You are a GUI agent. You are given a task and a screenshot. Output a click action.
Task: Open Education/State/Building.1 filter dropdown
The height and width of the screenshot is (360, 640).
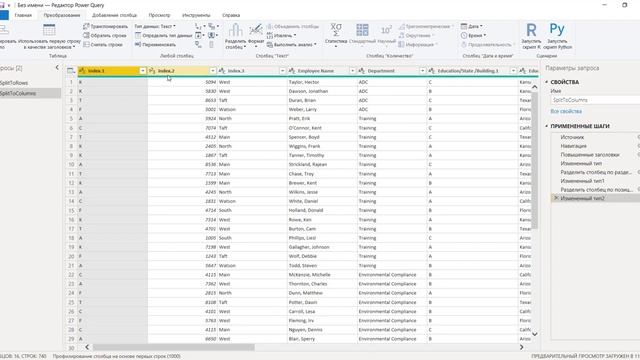pos(513,71)
